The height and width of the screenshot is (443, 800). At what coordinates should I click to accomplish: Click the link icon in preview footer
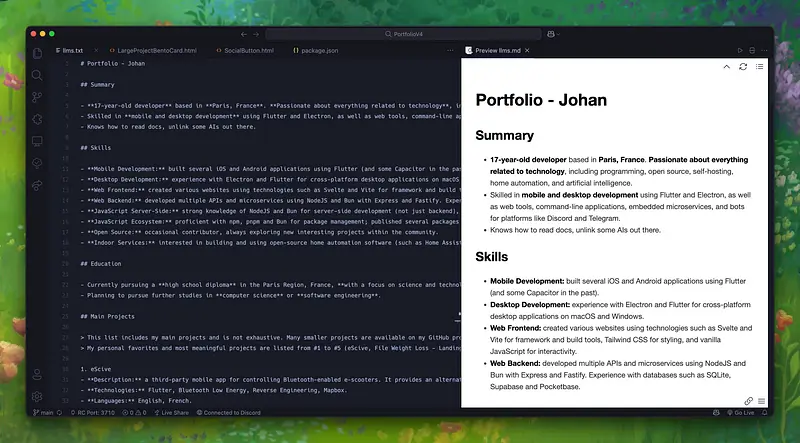click(748, 401)
